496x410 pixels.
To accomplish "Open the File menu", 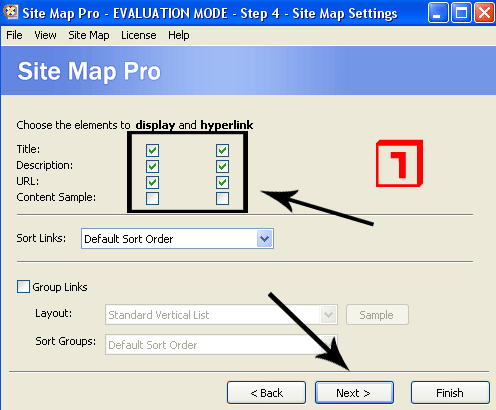I will pos(14,35).
